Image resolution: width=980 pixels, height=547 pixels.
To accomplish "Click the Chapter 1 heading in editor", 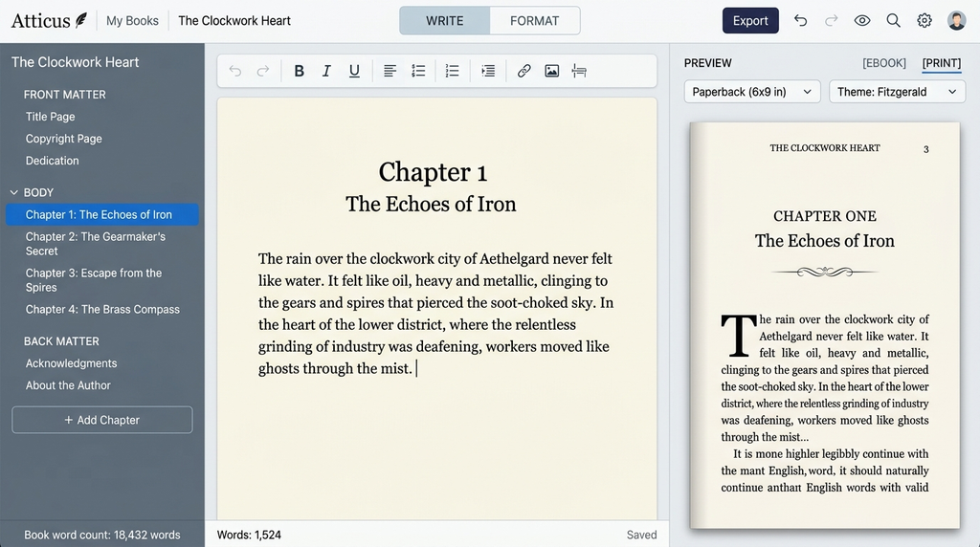I will (433, 172).
